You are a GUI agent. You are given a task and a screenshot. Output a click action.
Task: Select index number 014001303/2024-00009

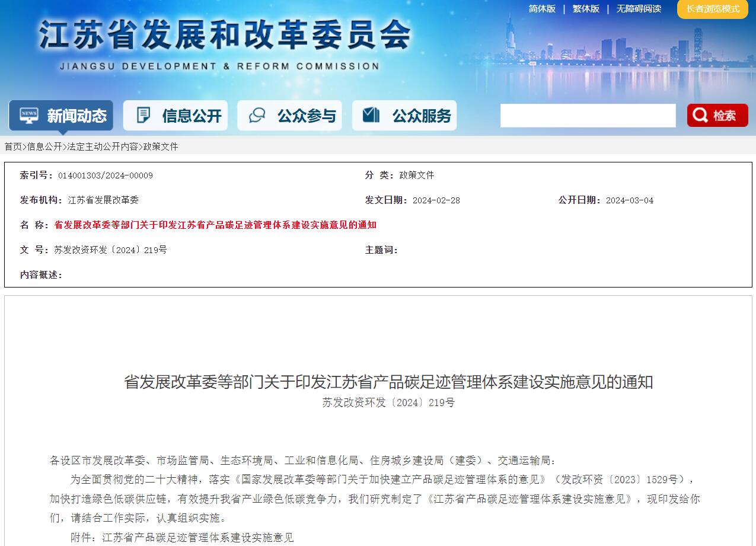(x=106, y=175)
